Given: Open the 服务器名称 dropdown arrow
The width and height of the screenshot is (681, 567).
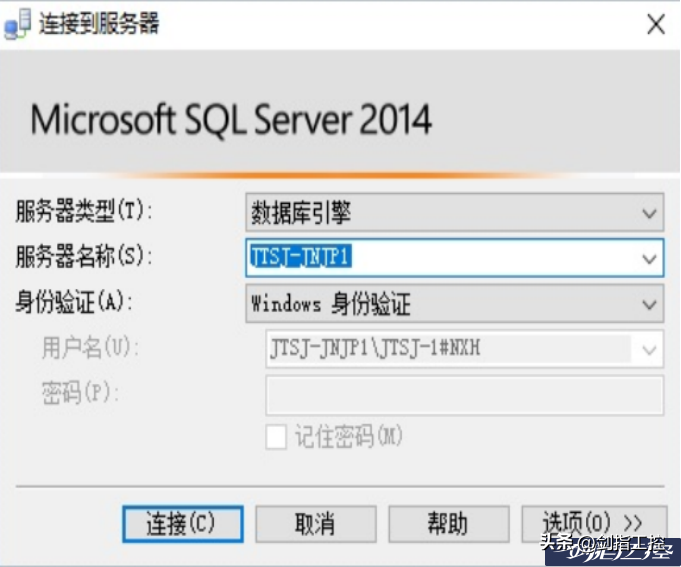Looking at the screenshot, I should [x=650, y=258].
